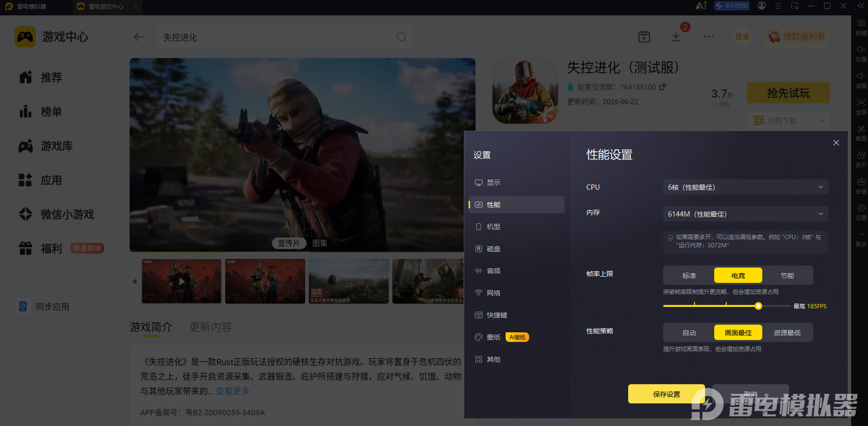Show more sidebar tools (更多)
The width and height of the screenshot is (868, 426).
861,238
